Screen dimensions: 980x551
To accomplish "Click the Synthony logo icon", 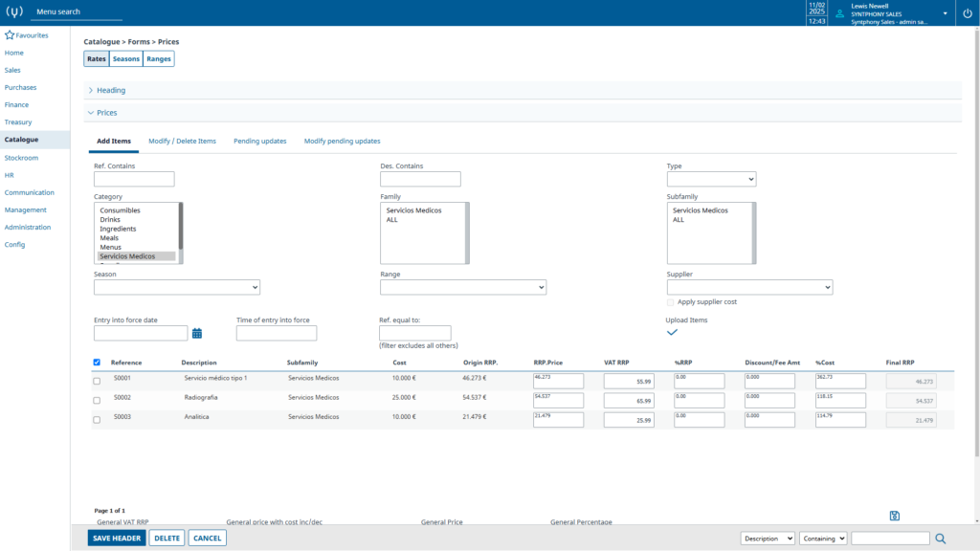I will click(x=14, y=11).
